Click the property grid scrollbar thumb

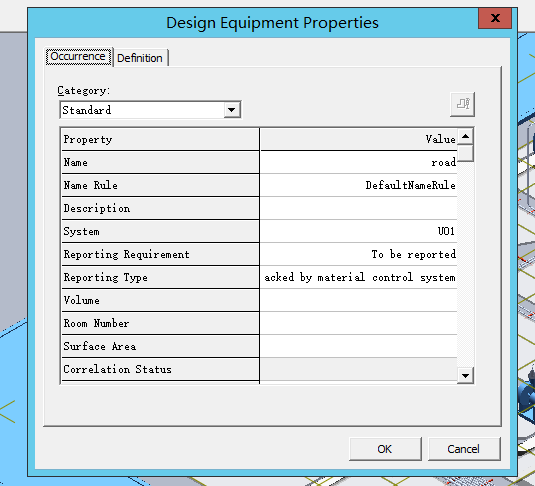coord(465,153)
